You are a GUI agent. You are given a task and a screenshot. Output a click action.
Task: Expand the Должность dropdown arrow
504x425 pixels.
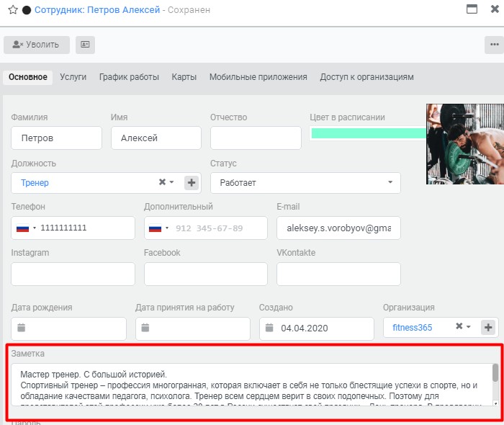tap(171, 182)
